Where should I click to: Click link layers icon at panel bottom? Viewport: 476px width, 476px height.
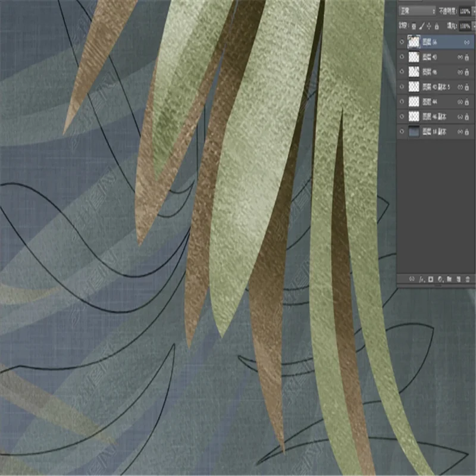click(x=412, y=278)
